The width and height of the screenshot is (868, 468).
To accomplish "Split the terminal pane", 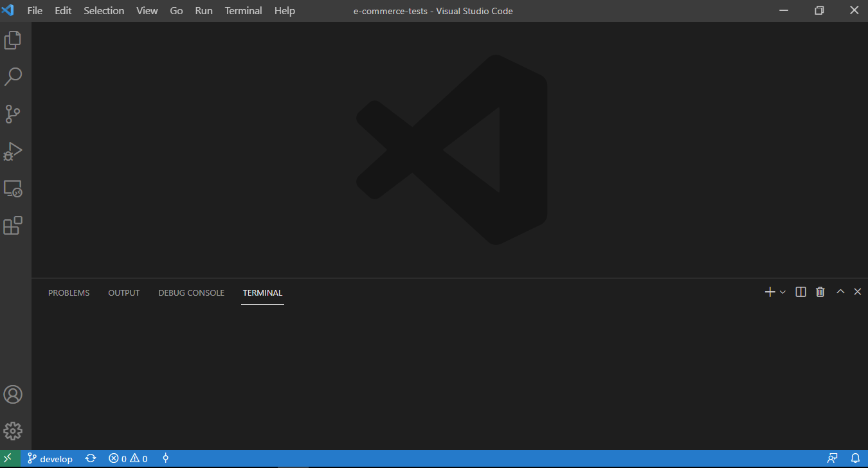I will point(800,292).
